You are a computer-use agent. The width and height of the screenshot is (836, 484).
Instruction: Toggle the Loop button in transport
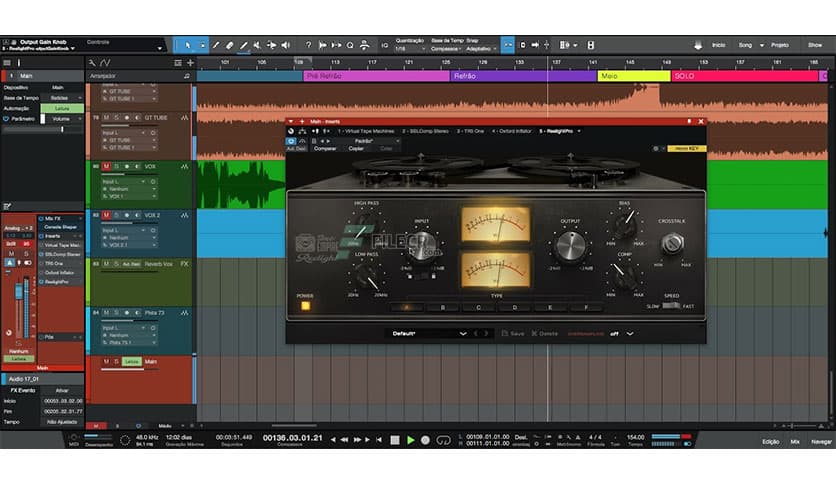tap(443, 440)
